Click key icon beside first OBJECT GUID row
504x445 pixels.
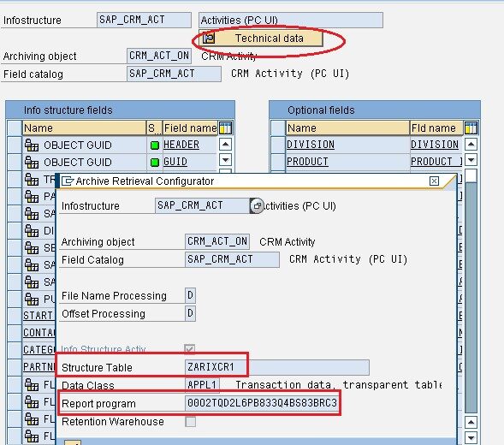pos(32,145)
